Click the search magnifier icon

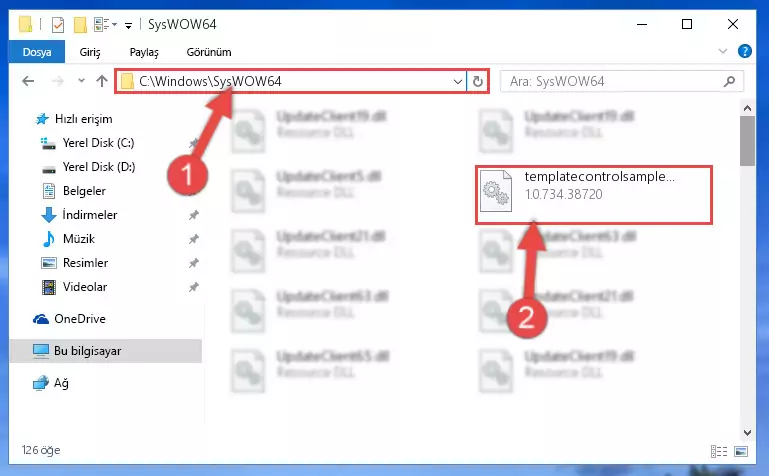[730, 81]
